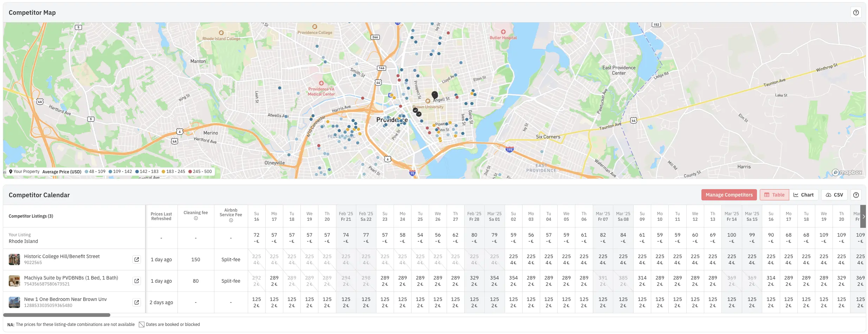
Task: Switch to Chart view
Action: coord(804,195)
